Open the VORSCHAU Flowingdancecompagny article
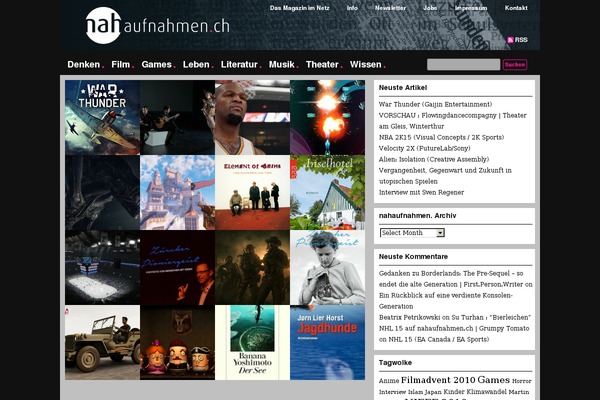This screenshot has height=400, width=600. (x=453, y=121)
